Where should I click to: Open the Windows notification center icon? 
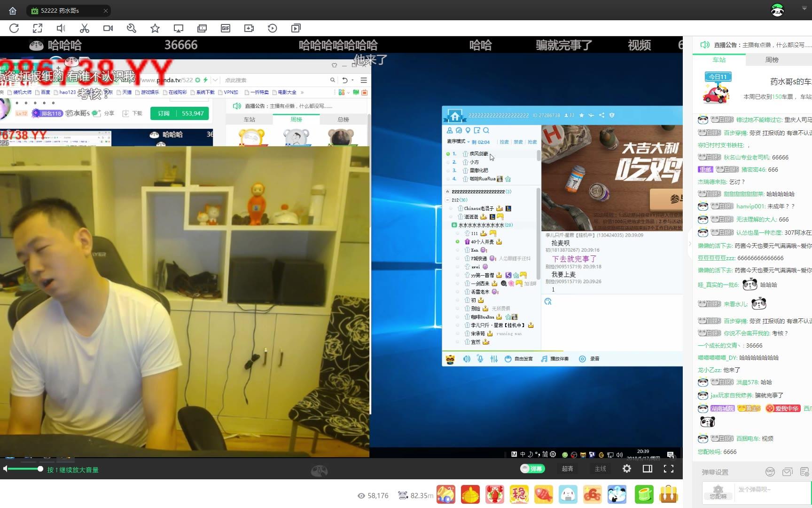click(x=671, y=454)
